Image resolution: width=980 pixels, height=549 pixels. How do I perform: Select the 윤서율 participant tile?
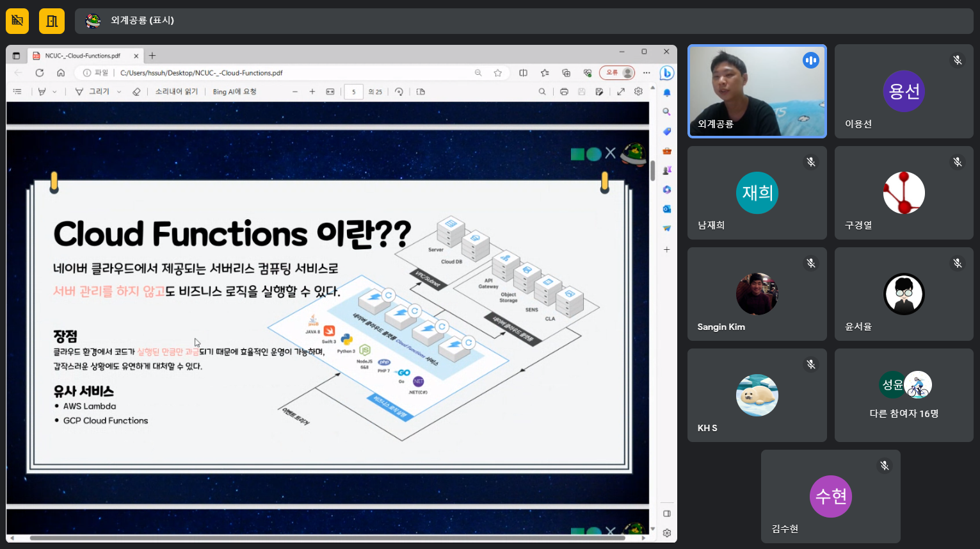[904, 294]
